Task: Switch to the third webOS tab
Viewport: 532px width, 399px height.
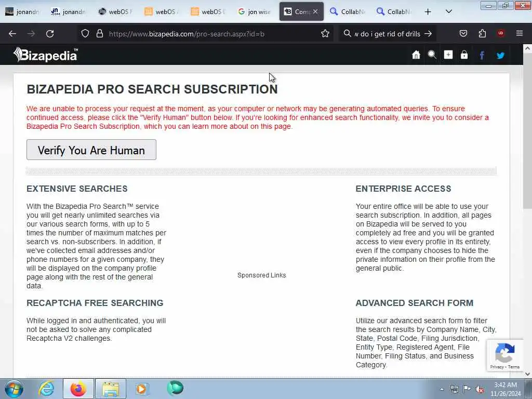Action: 208,11
